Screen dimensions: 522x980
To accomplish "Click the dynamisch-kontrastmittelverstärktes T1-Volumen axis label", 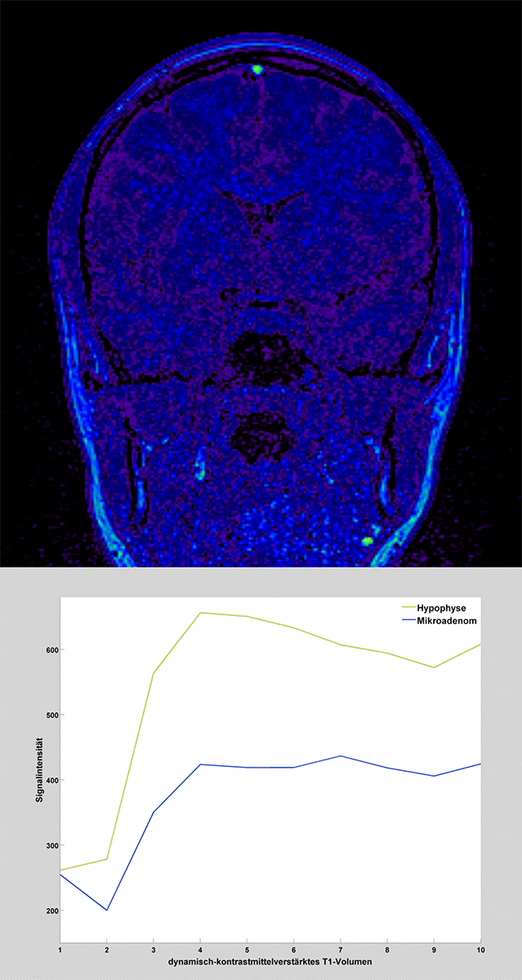I will tap(270, 963).
